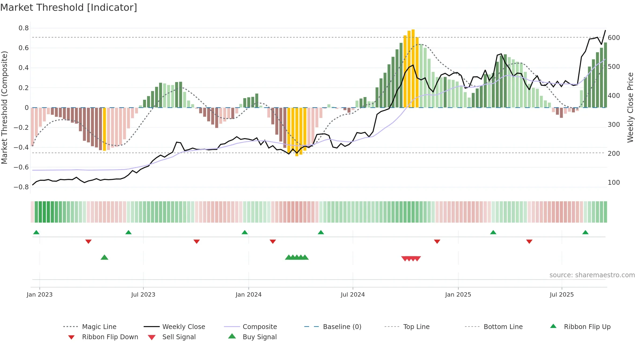Click the red triangle icon in the Sell Signal legend

(x=152, y=337)
